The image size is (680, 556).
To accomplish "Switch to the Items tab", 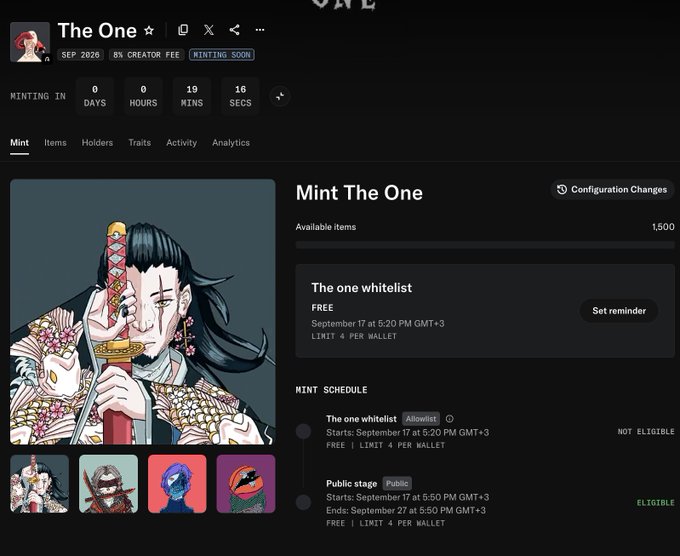I will point(55,143).
